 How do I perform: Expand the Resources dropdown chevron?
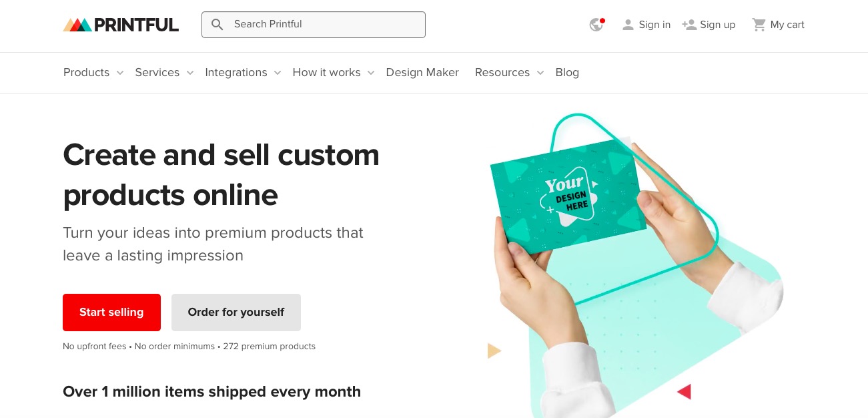click(540, 73)
